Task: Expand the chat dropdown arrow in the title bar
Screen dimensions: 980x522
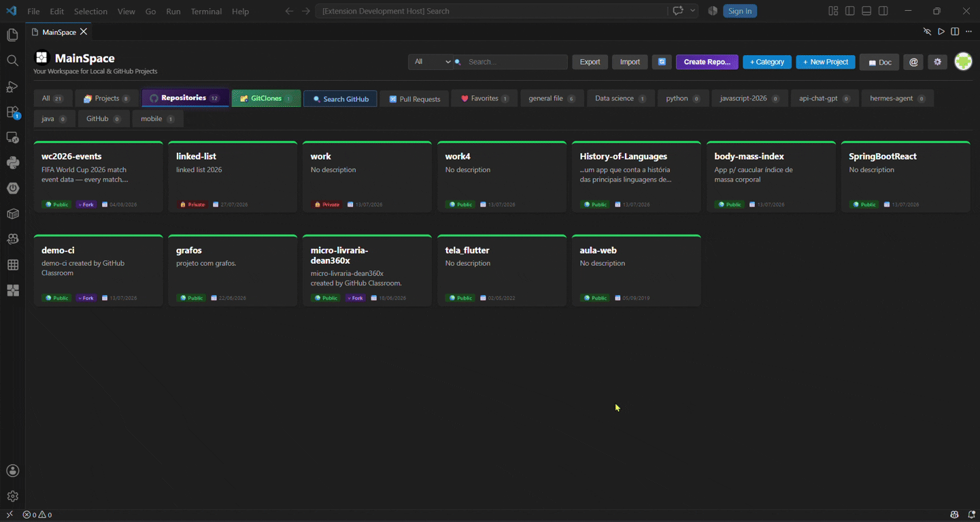Action: [693, 11]
